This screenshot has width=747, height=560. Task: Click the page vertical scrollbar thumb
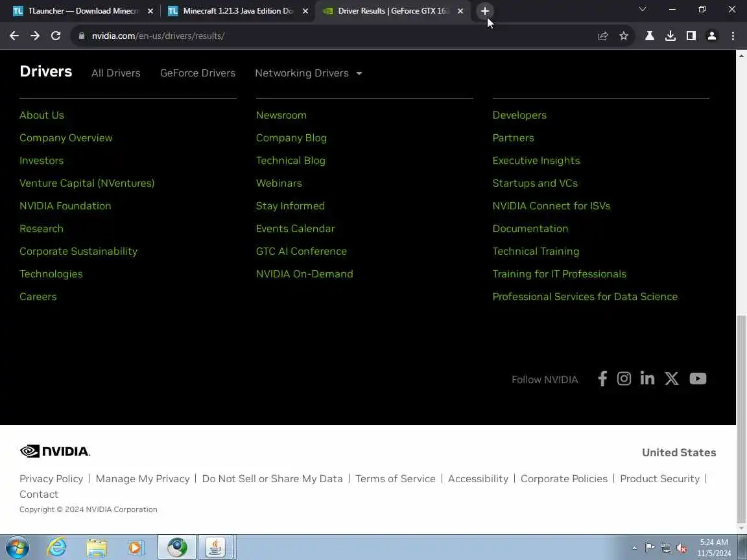(741, 419)
